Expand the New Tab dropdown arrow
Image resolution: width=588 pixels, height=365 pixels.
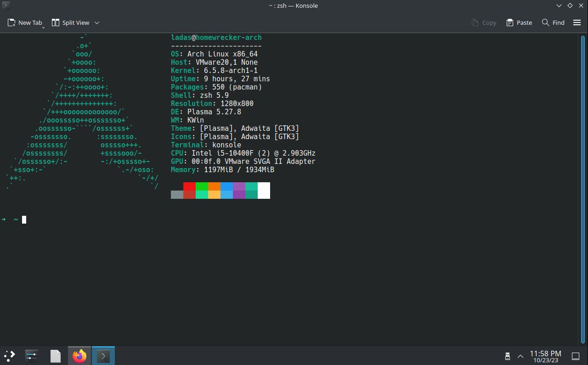coord(43,28)
